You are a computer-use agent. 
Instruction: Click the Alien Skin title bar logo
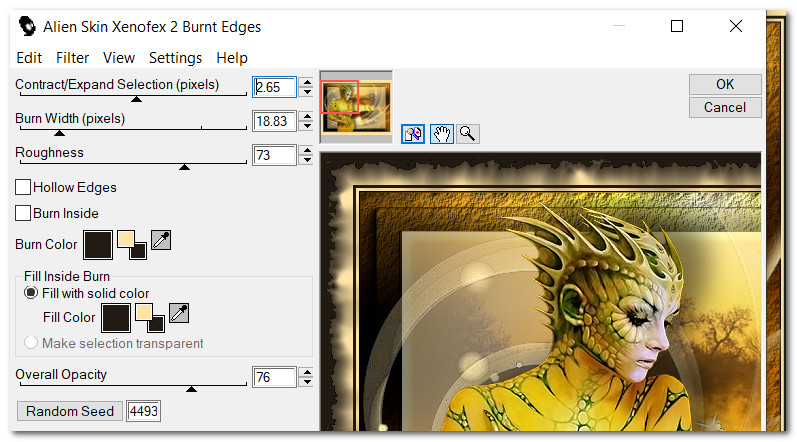[x=27, y=26]
